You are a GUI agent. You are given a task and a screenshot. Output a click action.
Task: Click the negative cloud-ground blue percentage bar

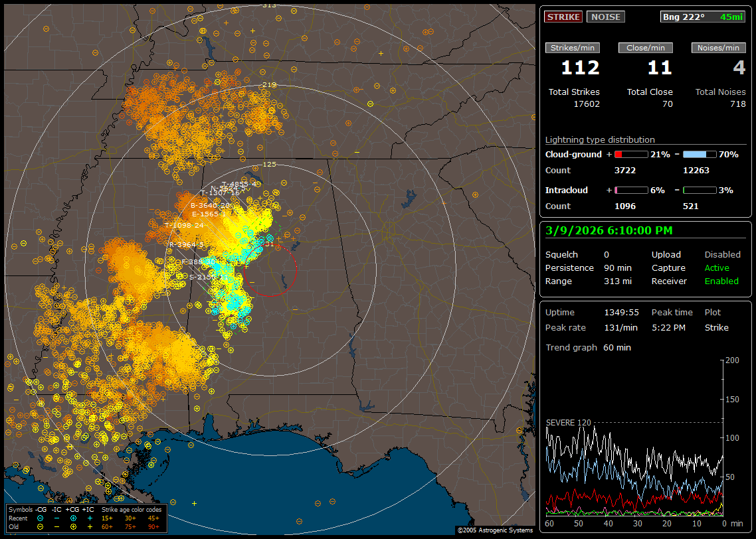699,154
